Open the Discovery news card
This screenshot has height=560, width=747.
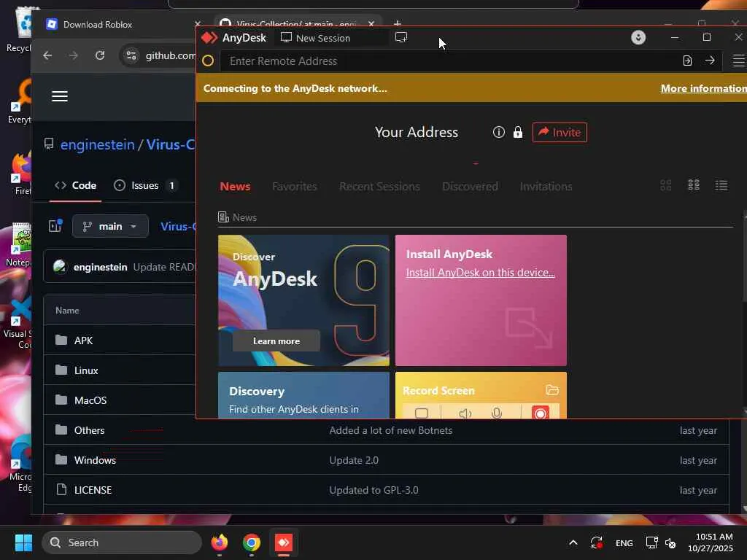[303, 395]
